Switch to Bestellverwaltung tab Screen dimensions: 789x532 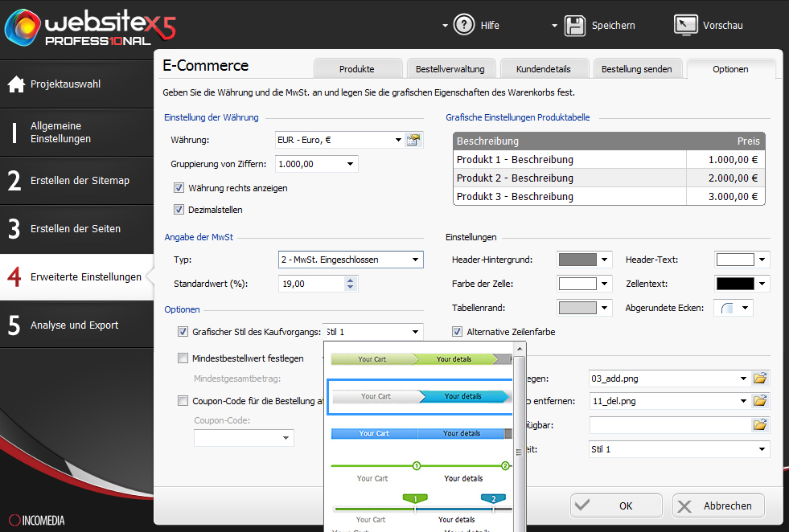point(450,69)
